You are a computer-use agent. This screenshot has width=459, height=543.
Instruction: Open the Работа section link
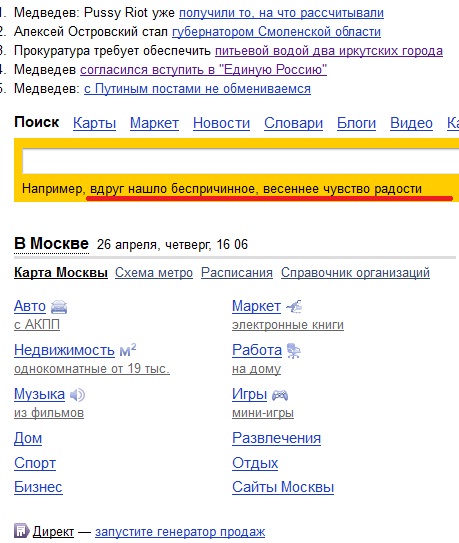(x=257, y=350)
